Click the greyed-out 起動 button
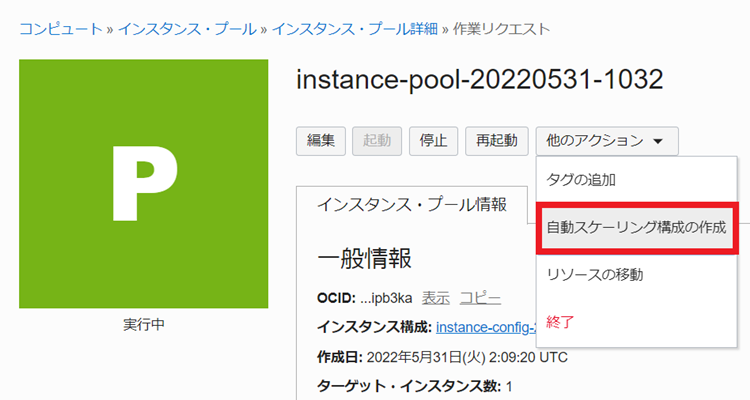 pos(378,141)
